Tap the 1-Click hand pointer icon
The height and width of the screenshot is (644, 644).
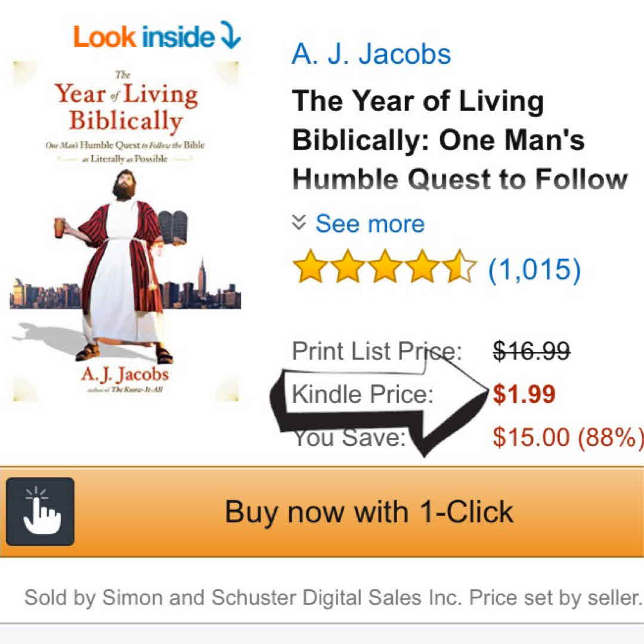coord(41,512)
